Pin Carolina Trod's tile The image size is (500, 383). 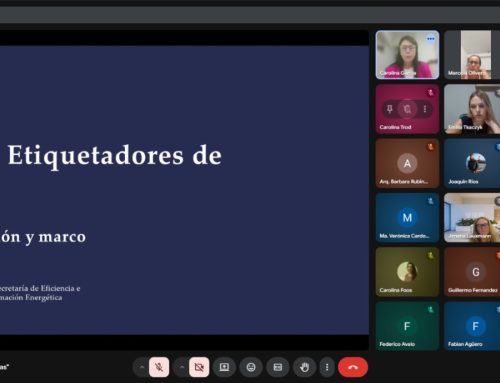[390, 109]
